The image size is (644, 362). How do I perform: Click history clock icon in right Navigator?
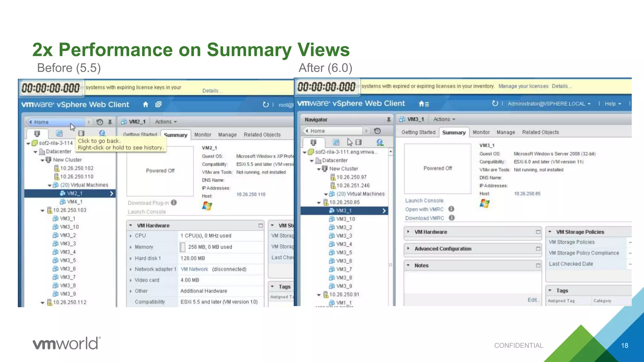377,131
